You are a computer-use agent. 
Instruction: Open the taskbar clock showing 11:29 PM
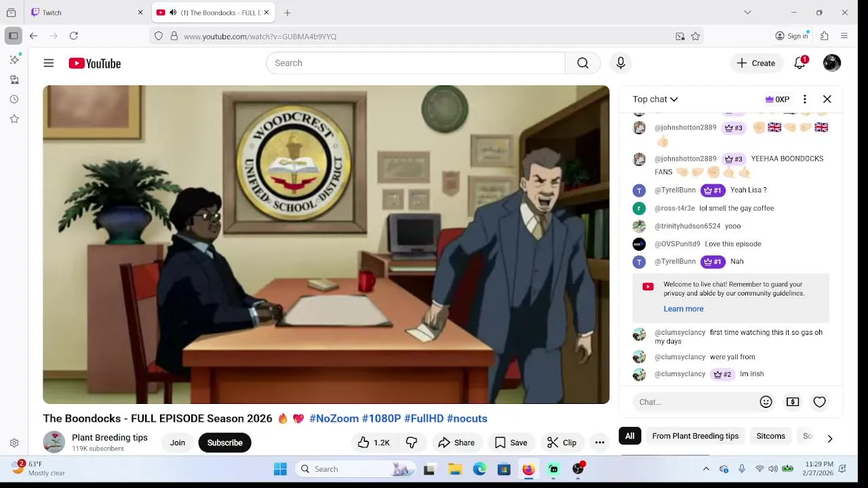[819, 468]
